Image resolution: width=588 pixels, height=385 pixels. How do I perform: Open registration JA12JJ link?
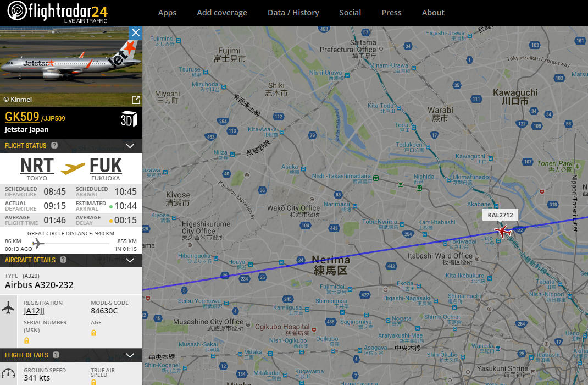34,311
